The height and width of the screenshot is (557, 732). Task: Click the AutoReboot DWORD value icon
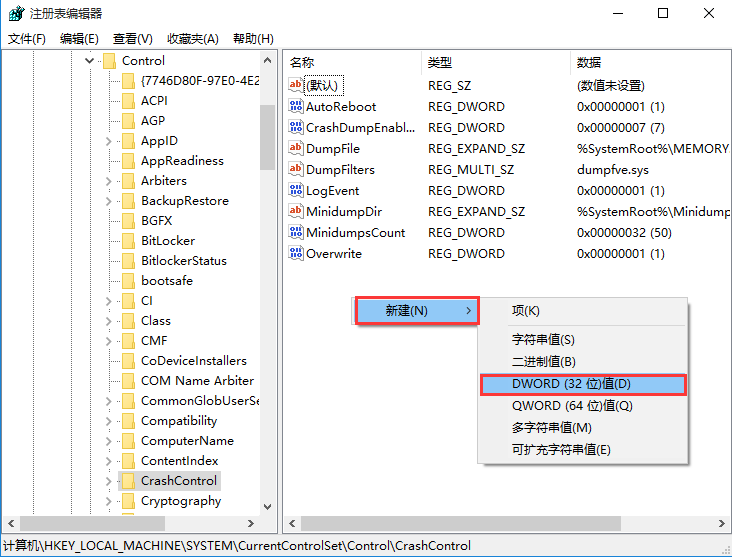tap(296, 107)
